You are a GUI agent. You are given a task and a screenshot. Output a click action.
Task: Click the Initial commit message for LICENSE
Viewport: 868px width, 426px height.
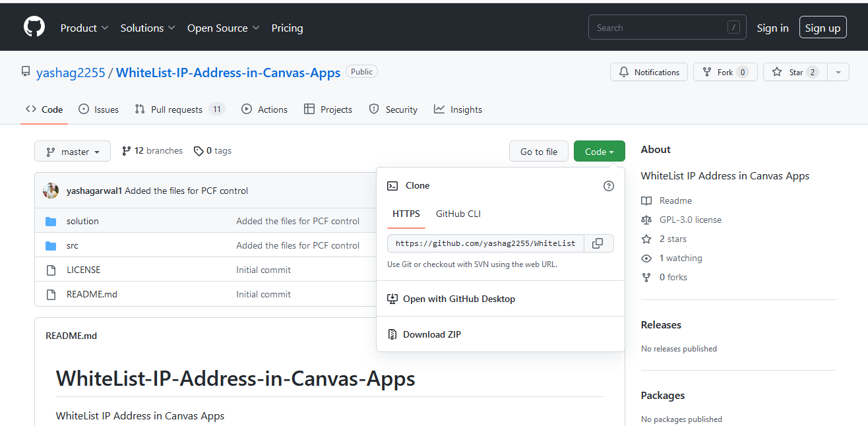[x=263, y=270]
